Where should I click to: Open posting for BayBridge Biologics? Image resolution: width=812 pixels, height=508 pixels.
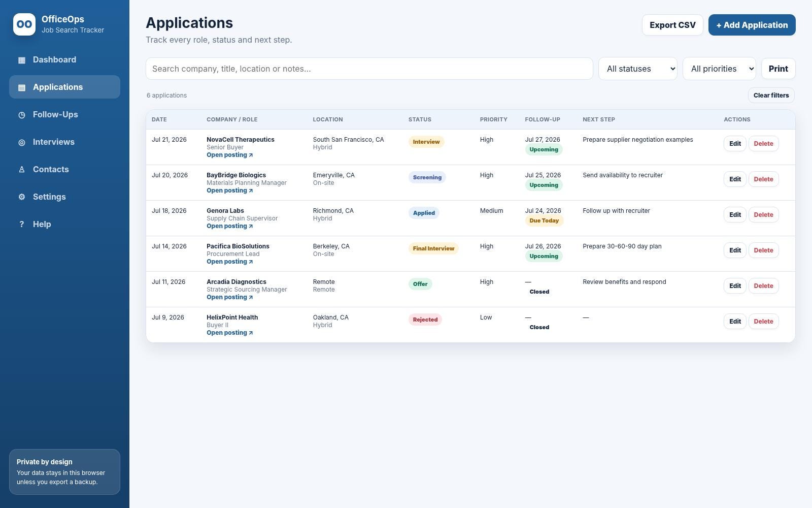229,190
